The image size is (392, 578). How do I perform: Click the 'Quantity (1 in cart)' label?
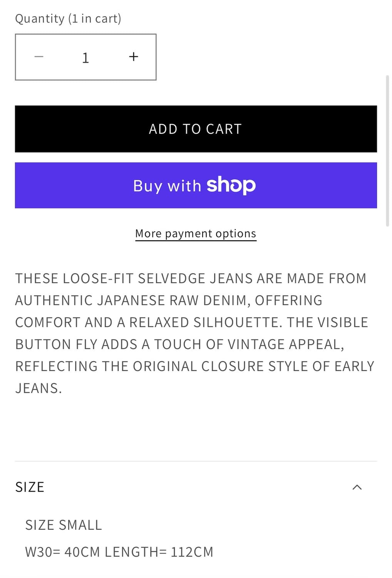click(68, 18)
